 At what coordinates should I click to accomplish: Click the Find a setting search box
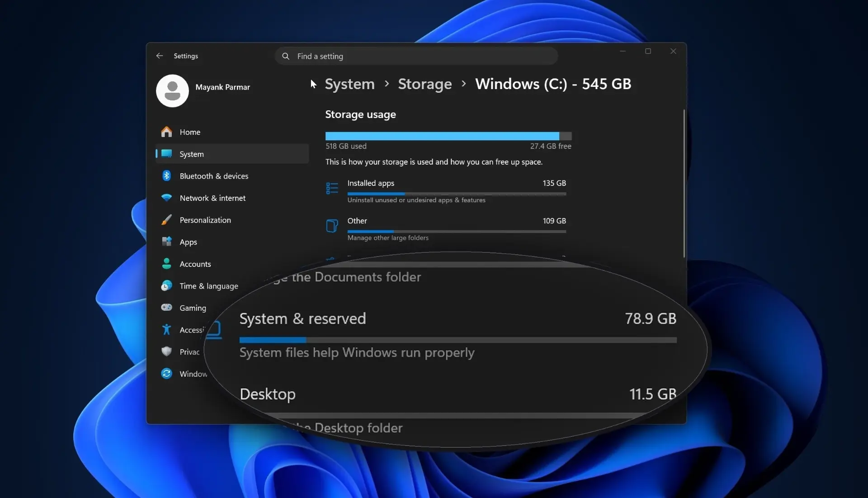tap(416, 56)
